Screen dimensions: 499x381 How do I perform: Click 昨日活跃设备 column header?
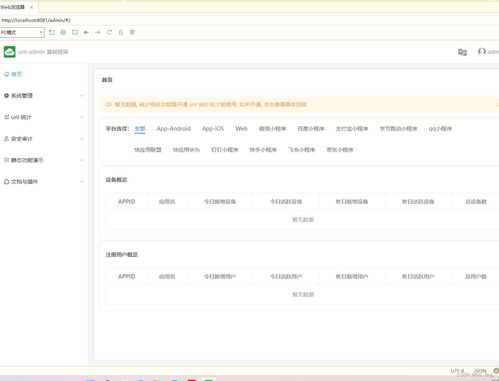pyautogui.click(x=418, y=201)
